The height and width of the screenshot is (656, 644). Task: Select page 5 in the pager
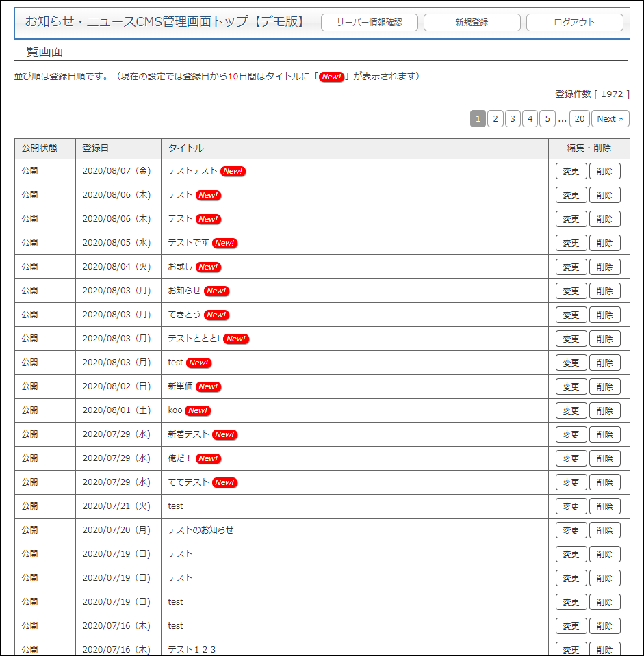(546, 118)
